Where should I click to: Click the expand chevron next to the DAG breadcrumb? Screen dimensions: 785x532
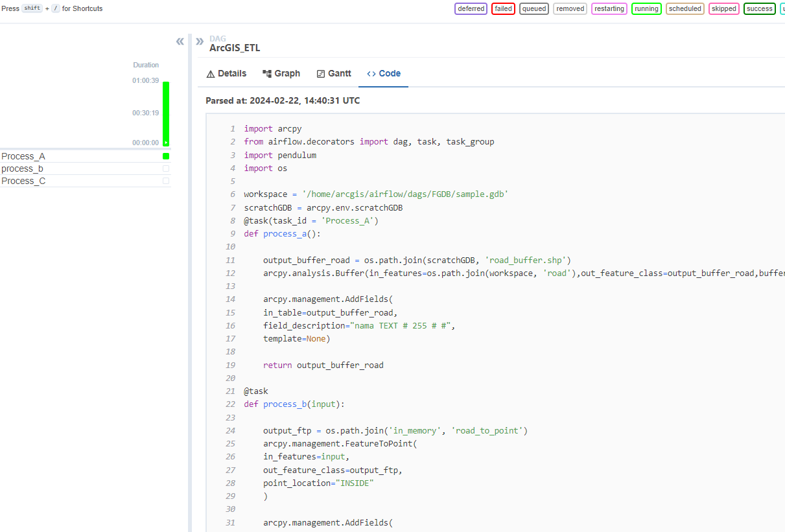coord(200,41)
